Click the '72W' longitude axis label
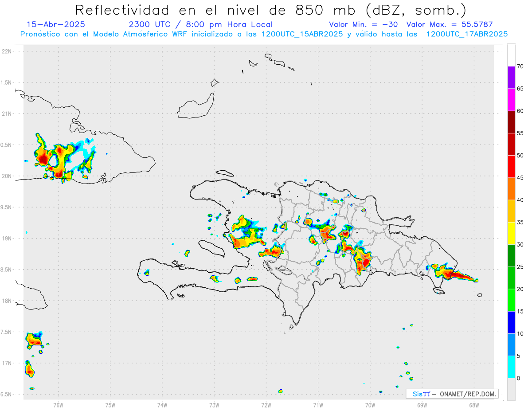This screenshot has width=532, height=411. point(266,404)
